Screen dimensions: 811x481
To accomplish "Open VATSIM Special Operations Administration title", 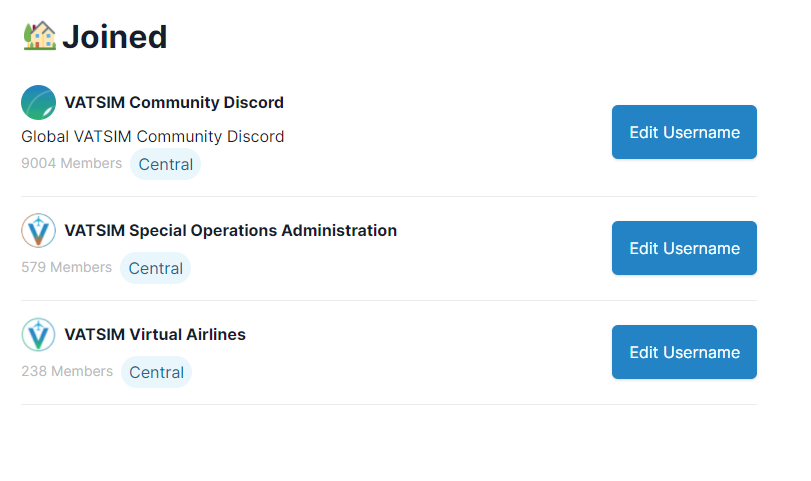I will (x=230, y=230).
